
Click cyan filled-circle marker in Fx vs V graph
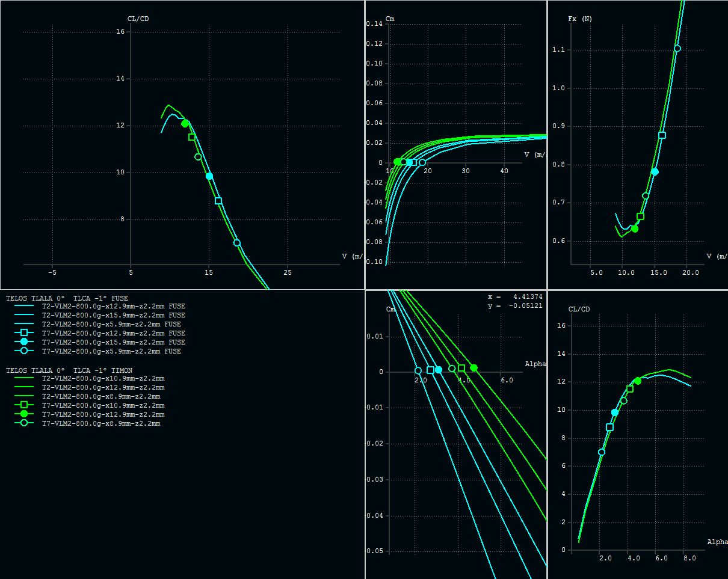(x=655, y=172)
